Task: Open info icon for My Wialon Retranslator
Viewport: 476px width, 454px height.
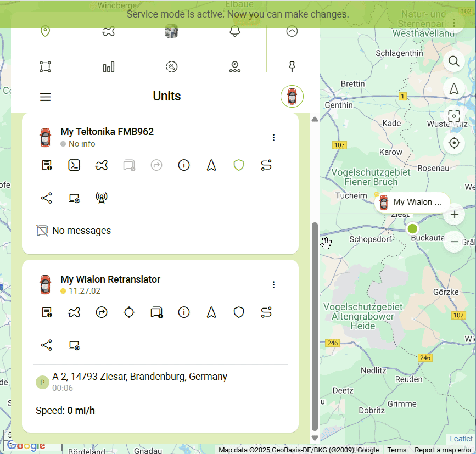Action: click(184, 312)
